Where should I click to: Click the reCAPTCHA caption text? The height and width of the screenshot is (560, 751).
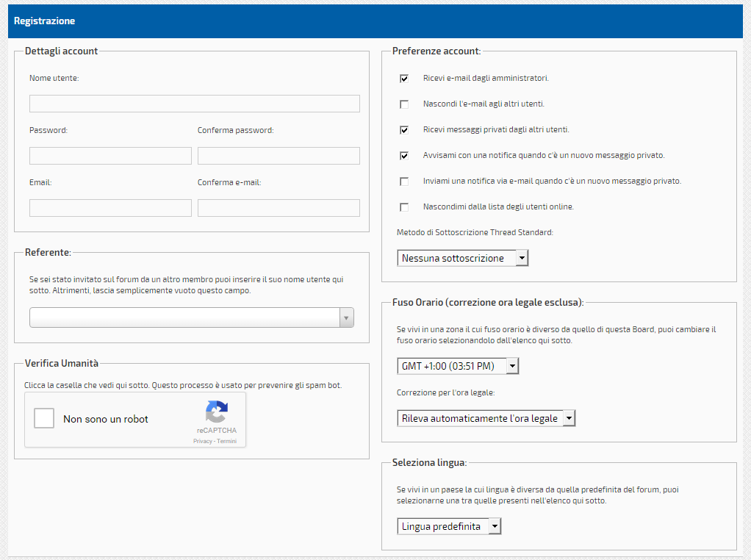(x=217, y=430)
